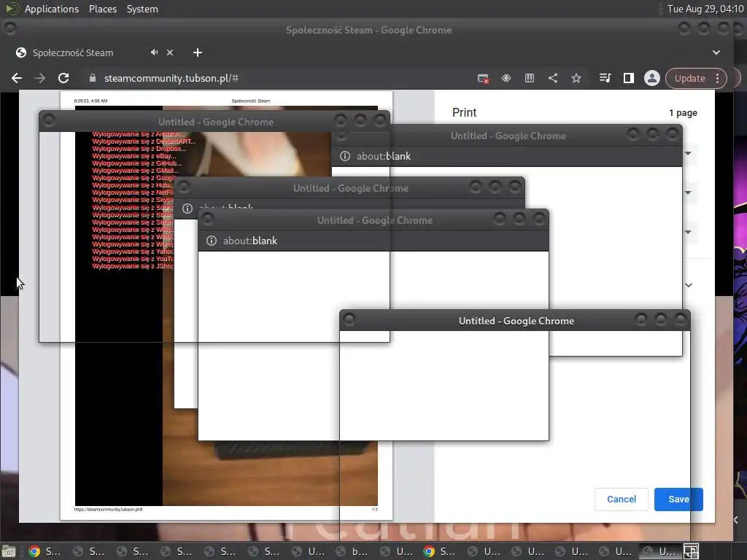Click 'Wylogowywanie się z DeviantART...' line in preview
This screenshot has height=560, width=747.
(144, 141)
